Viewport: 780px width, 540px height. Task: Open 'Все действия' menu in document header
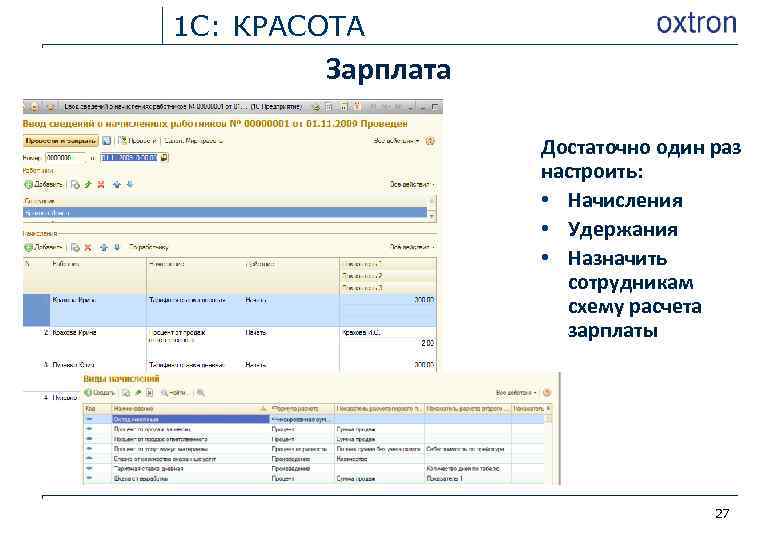pos(396,141)
